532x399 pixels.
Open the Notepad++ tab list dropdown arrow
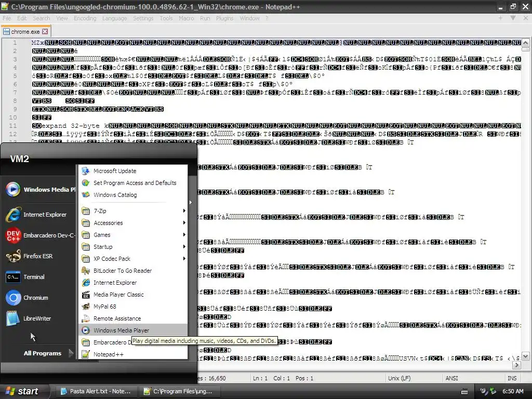pos(513,18)
